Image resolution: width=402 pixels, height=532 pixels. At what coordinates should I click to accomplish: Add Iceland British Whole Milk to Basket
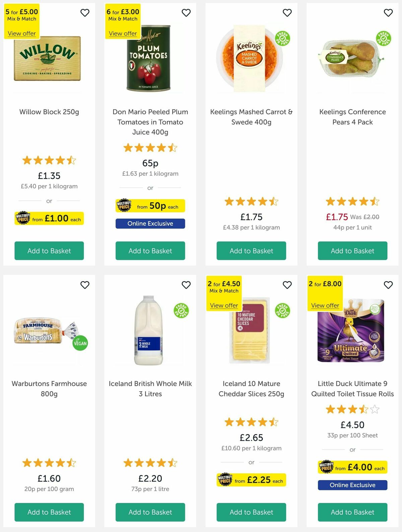pyautogui.click(x=150, y=512)
